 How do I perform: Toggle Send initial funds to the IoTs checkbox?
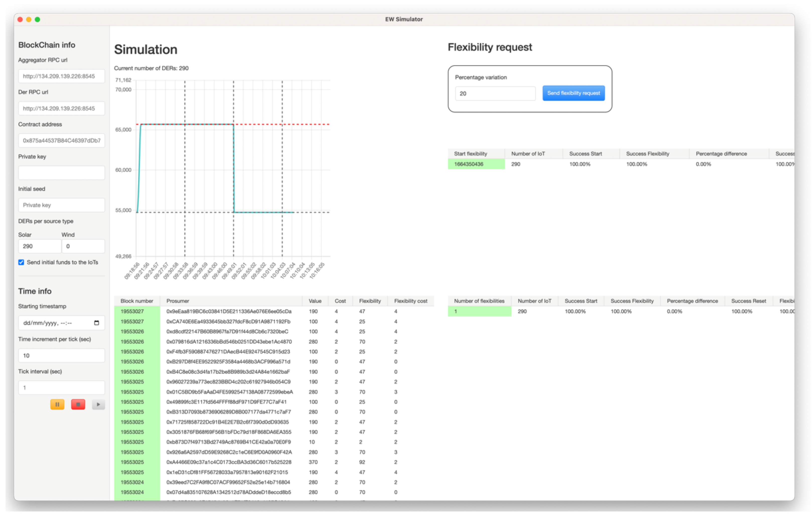21,262
